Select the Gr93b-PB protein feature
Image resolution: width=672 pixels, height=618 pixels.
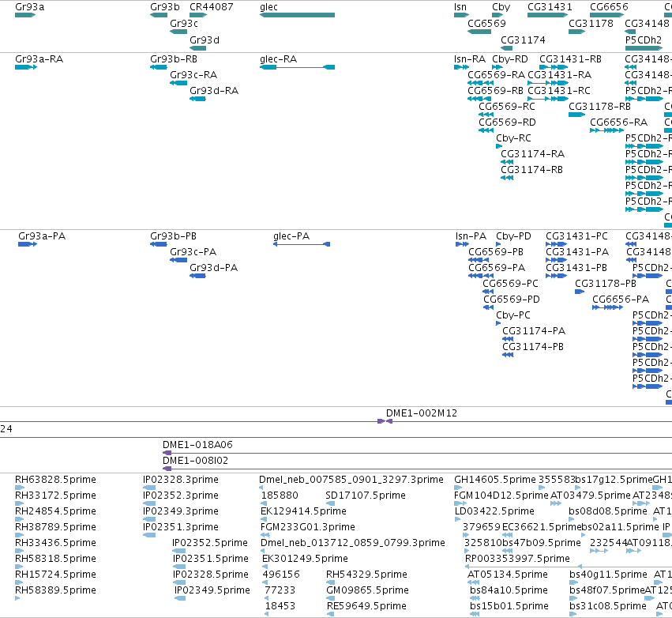[x=158, y=244]
